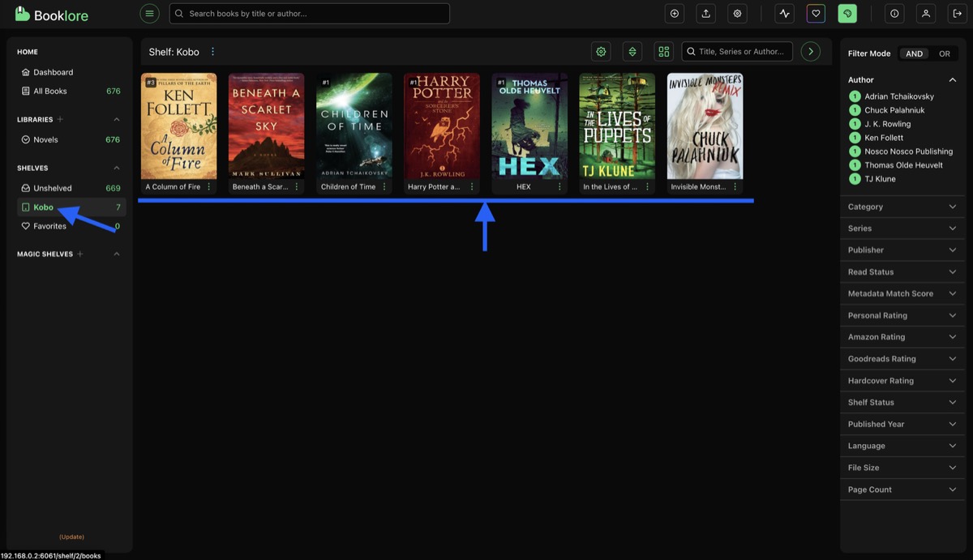This screenshot has width=973, height=560.
Task: Click into the Title, Series or Author search box
Action: click(736, 50)
